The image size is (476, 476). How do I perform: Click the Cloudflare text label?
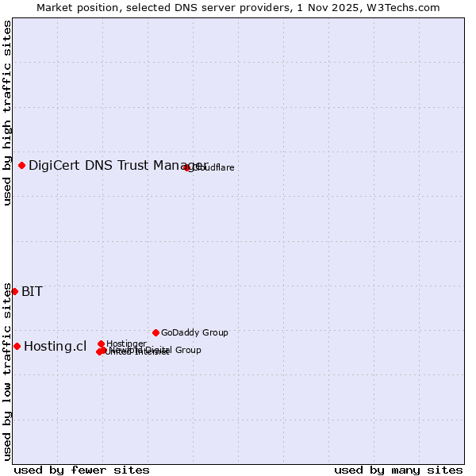tap(214, 167)
